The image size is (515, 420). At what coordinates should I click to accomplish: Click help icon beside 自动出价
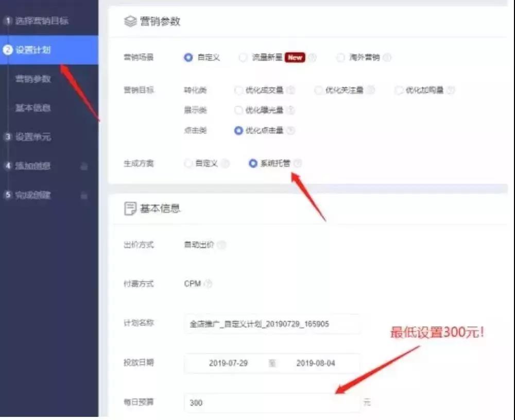[221, 245]
